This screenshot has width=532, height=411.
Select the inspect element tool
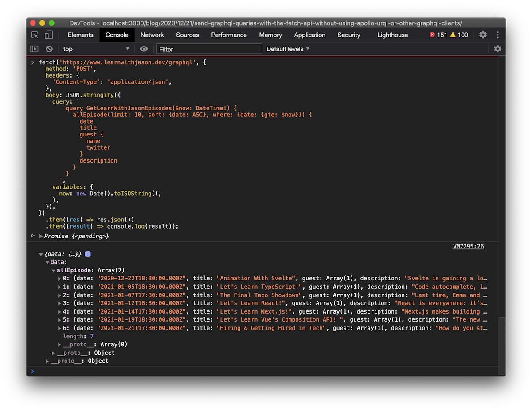point(34,35)
